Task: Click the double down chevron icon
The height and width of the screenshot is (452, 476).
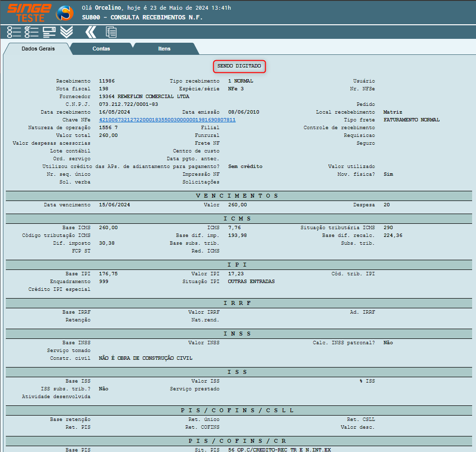Action: coord(67,32)
